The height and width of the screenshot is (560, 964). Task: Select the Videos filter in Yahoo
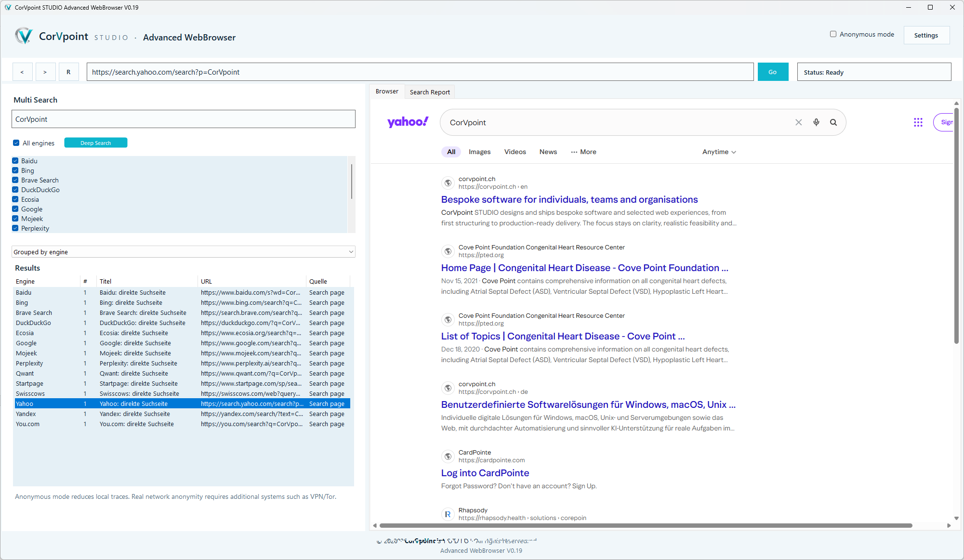pos(515,152)
